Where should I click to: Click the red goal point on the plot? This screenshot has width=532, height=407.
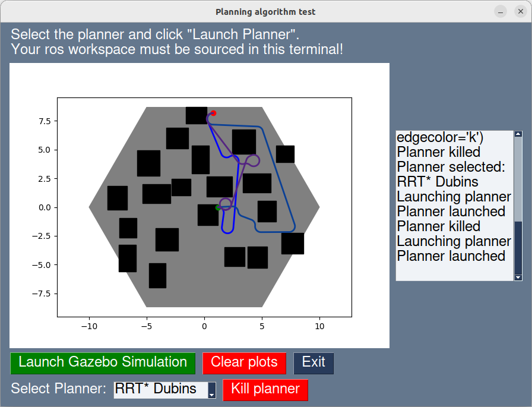[213, 113]
